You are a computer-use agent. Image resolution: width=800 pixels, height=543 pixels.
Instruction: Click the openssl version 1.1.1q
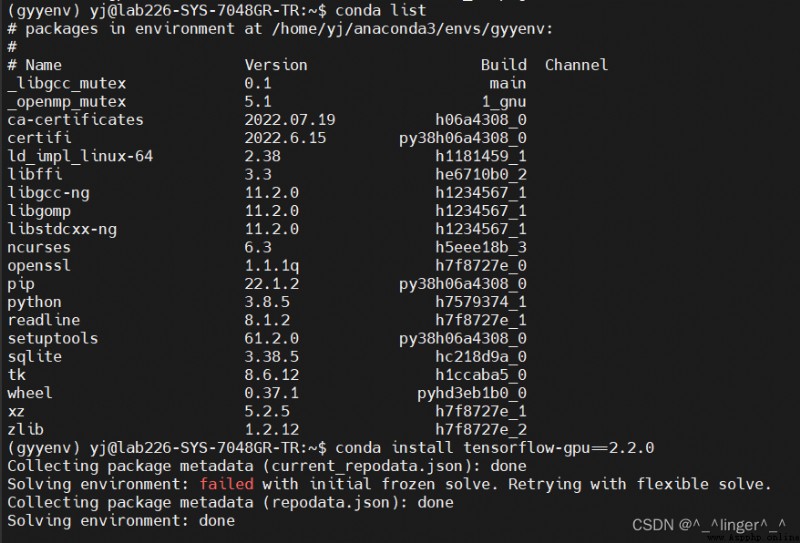pos(271,266)
